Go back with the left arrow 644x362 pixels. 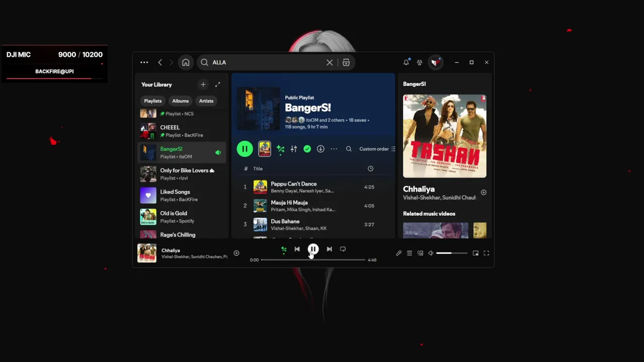pyautogui.click(x=160, y=62)
